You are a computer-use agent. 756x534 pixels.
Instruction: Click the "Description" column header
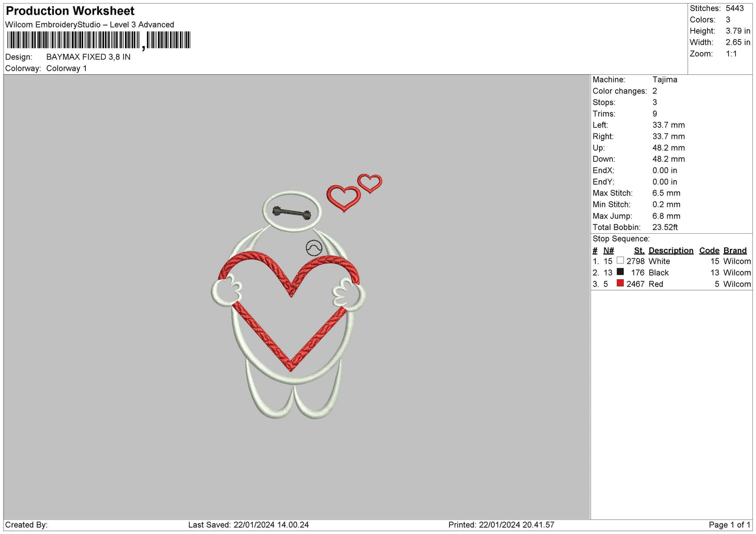click(671, 251)
